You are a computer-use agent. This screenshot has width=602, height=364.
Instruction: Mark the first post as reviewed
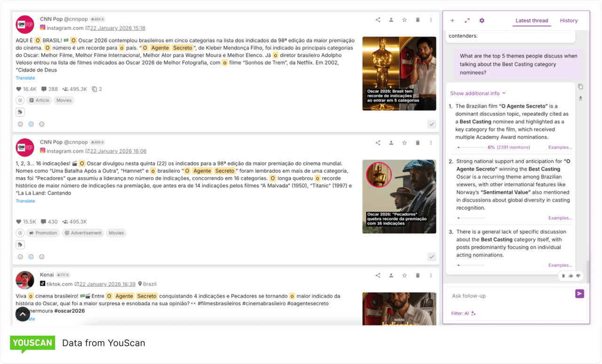[x=431, y=124]
